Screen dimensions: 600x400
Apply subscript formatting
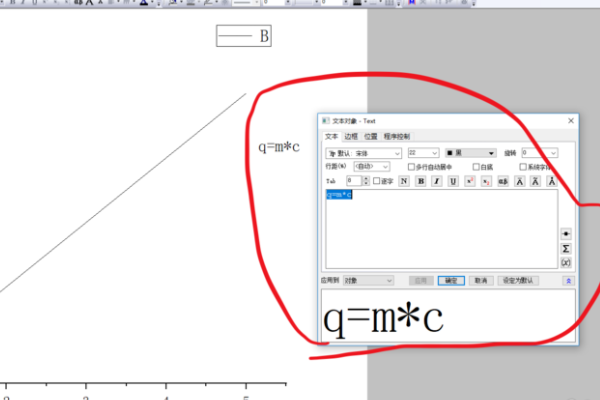(486, 181)
